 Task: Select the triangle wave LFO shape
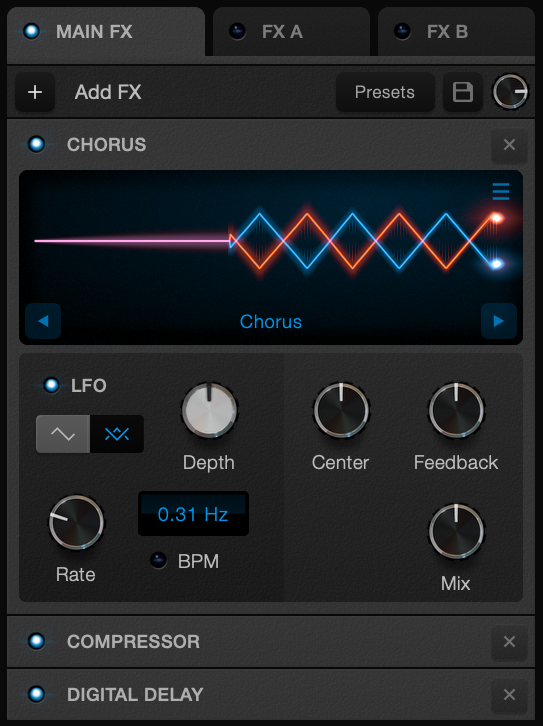click(x=117, y=434)
